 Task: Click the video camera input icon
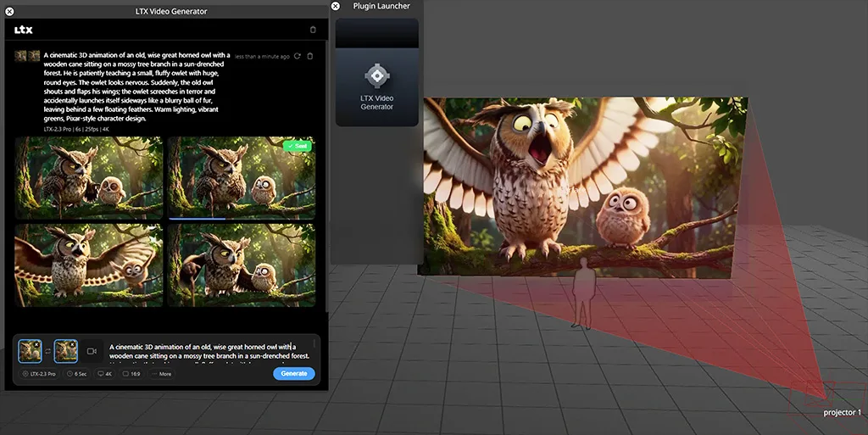tap(91, 350)
